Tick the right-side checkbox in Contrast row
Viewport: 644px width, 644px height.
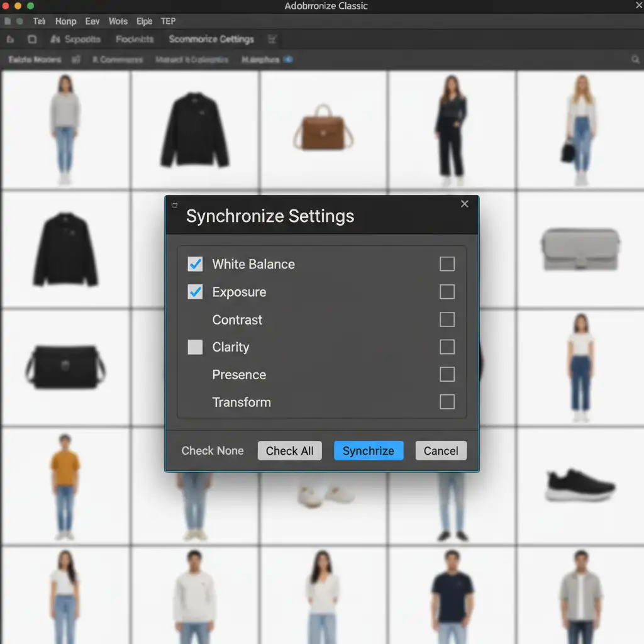[x=447, y=319]
